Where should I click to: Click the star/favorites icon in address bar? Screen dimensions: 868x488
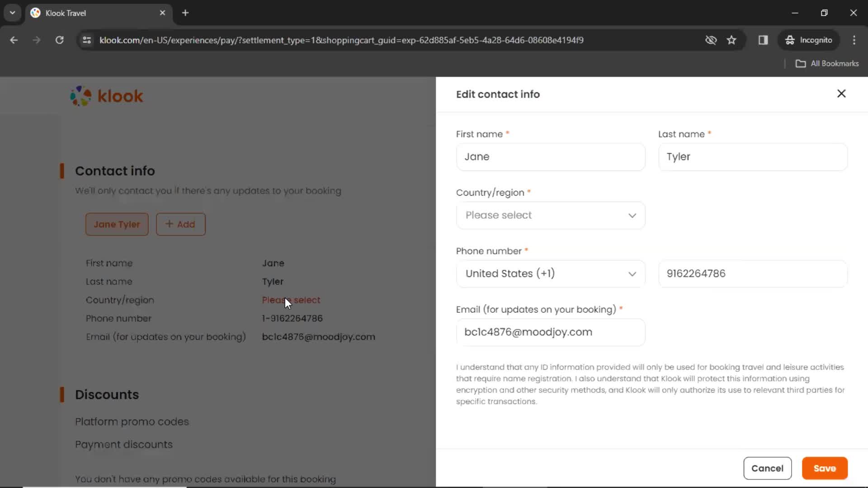coord(733,40)
